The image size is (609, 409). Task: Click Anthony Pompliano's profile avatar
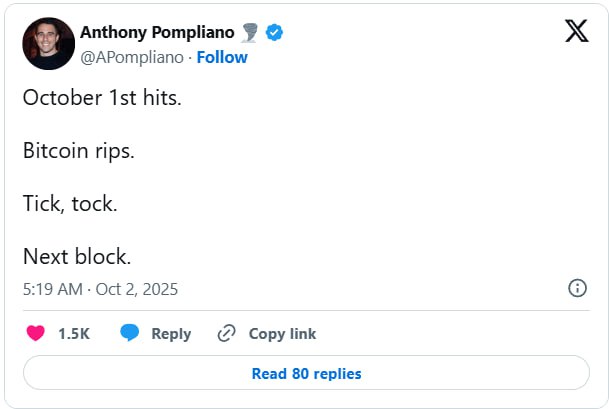pos(48,44)
